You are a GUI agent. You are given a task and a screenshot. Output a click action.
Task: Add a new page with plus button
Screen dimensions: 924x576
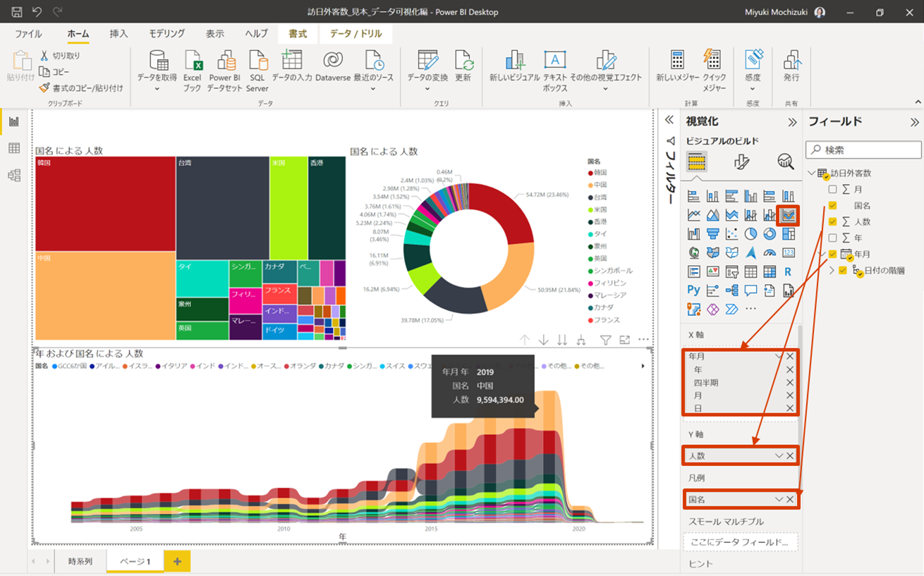(177, 561)
